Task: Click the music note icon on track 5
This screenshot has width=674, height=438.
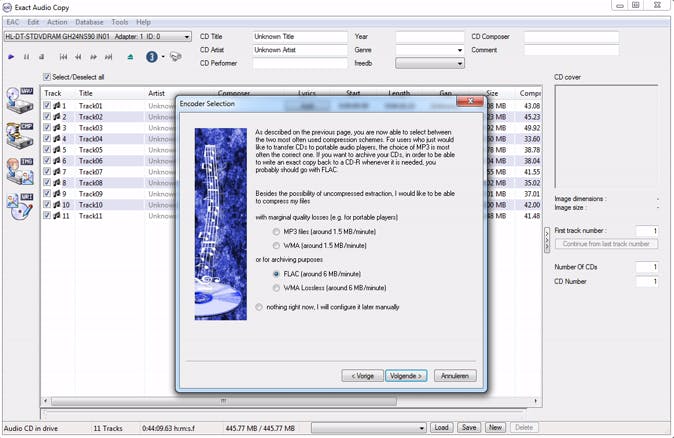Action: coord(57,150)
